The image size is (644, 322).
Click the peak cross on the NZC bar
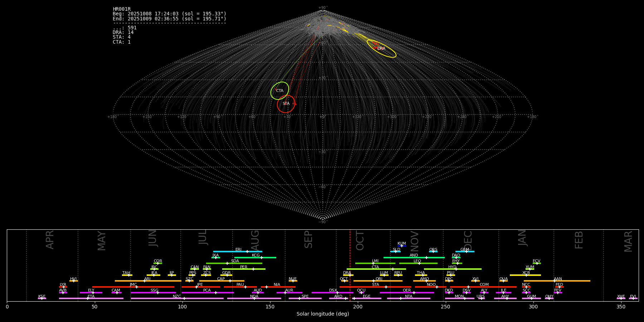click(x=184, y=298)
